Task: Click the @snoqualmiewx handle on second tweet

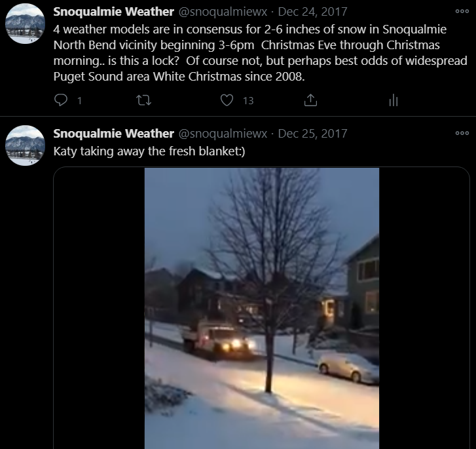Action: pyautogui.click(x=223, y=134)
